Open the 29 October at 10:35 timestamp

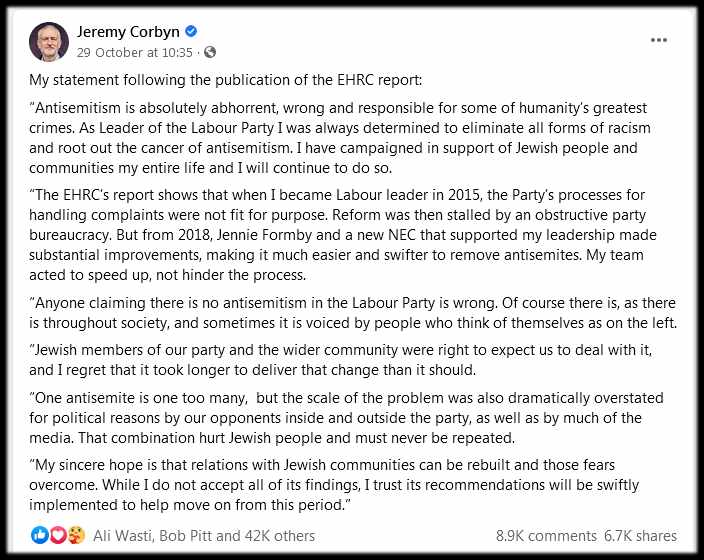(134, 53)
